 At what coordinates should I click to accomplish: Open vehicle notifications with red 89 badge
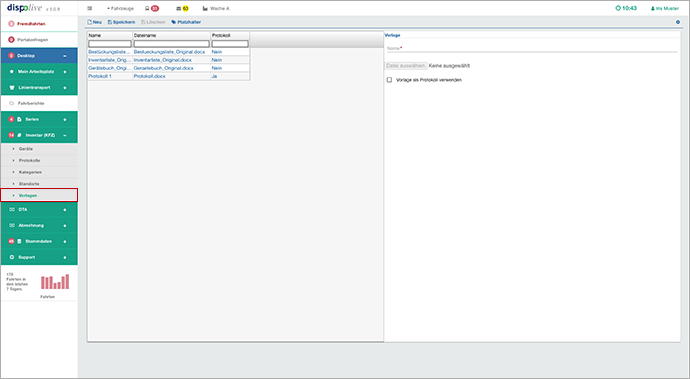click(x=152, y=8)
